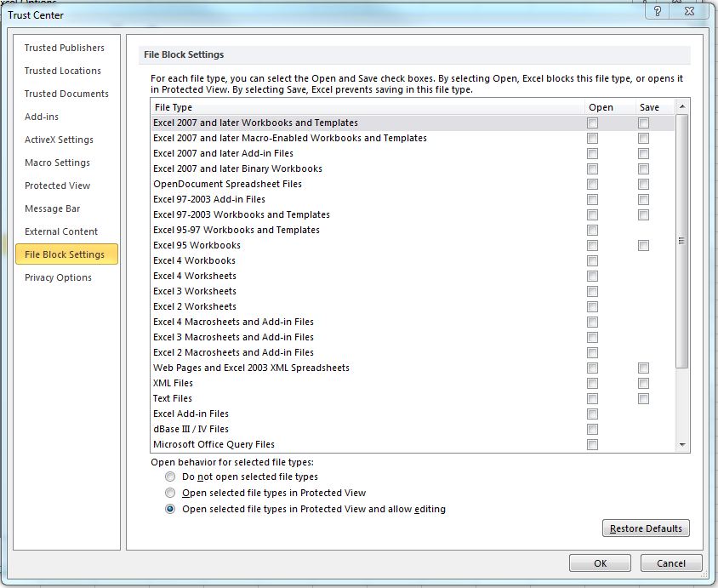Confirm with the OK button
The height and width of the screenshot is (588, 718).
600,562
